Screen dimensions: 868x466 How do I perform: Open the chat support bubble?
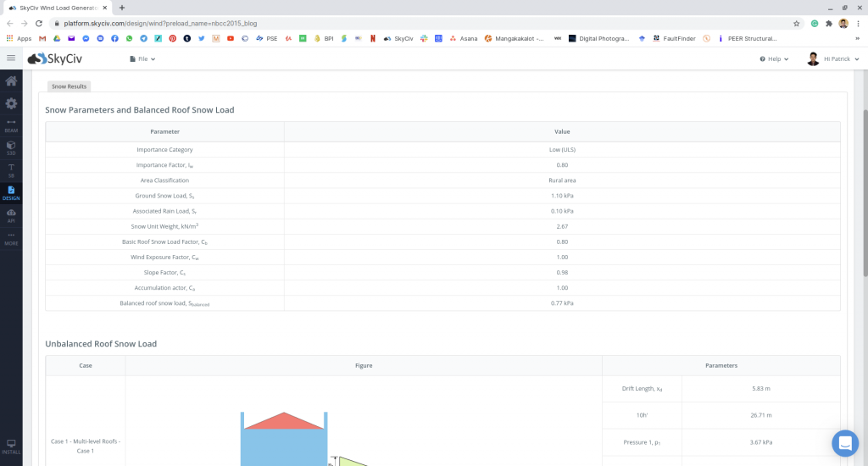[844, 443]
